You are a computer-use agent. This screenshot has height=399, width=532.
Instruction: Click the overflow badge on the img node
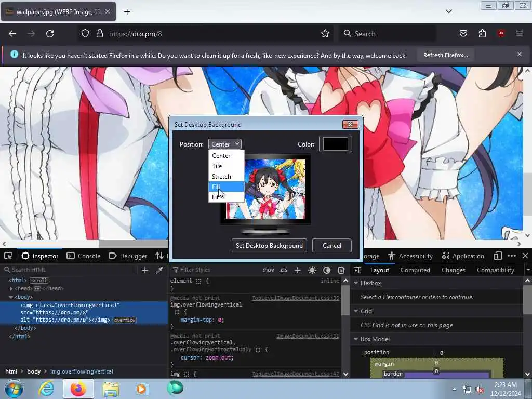[x=125, y=320]
